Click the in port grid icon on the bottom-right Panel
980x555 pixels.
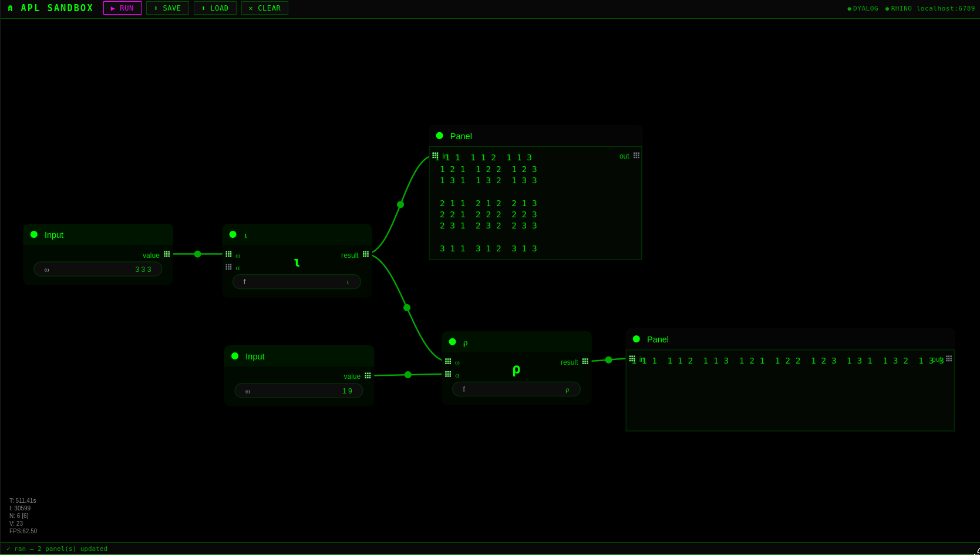click(632, 359)
